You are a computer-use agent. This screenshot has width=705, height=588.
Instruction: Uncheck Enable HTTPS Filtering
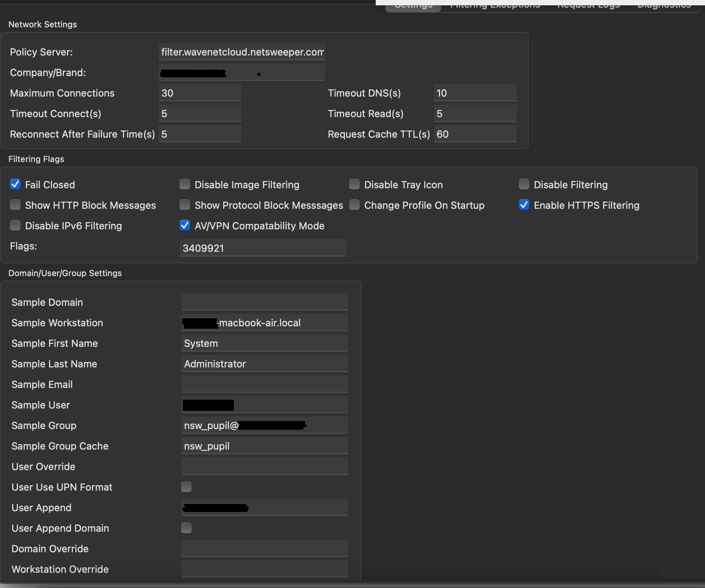tap(524, 205)
